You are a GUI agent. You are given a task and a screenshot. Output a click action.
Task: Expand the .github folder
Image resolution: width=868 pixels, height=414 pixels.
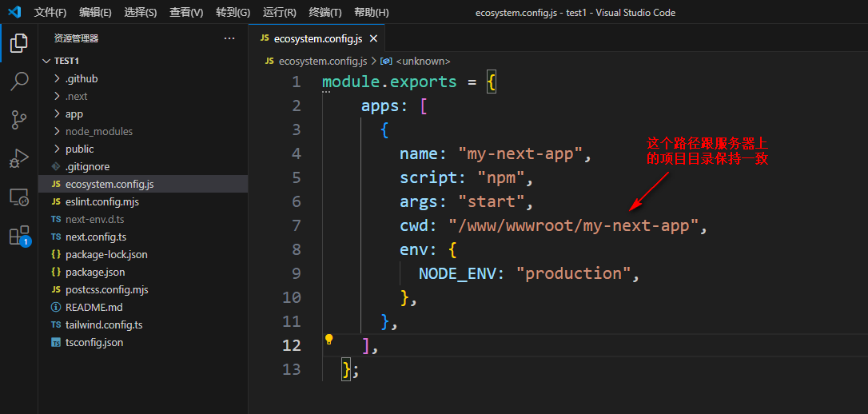pos(57,78)
